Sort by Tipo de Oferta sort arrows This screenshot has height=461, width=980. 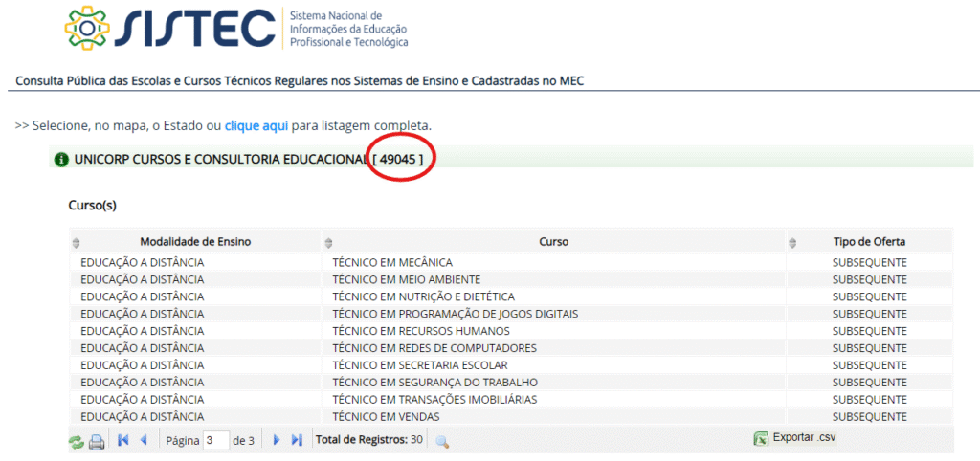793,242
